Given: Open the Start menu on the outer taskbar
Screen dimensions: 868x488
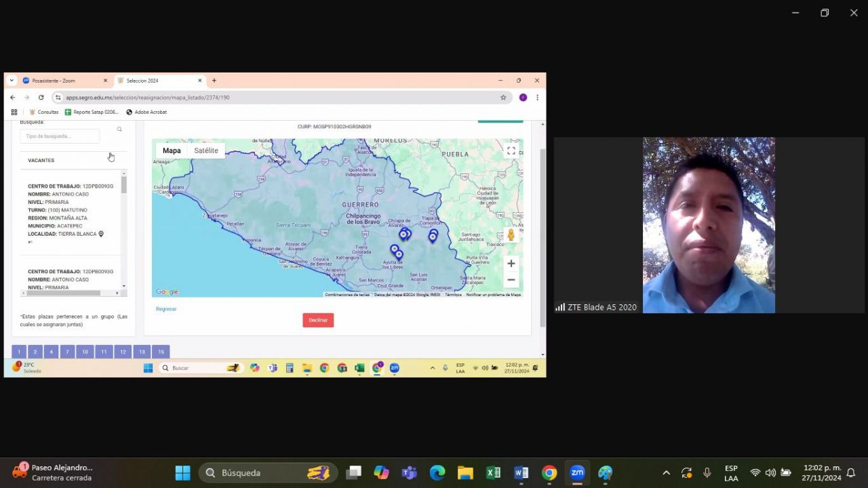Looking at the screenshot, I should click(x=183, y=472).
